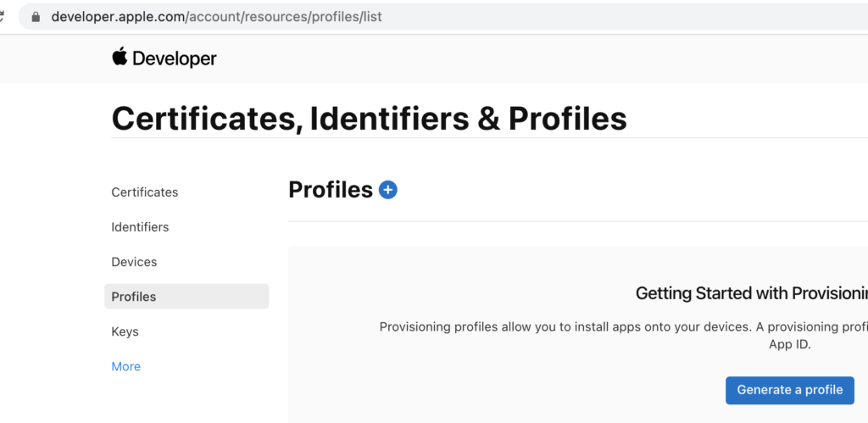Click the browser reload icon at left edge

(2, 16)
